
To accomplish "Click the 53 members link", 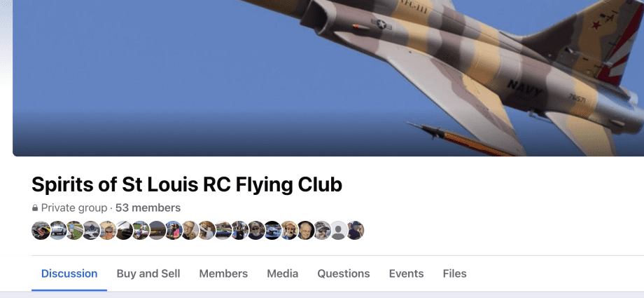I will (148, 208).
